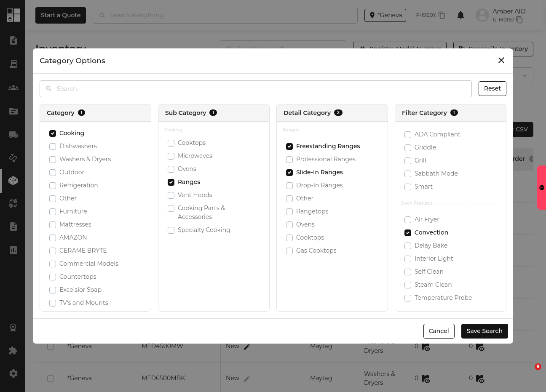Click Reset to clear category options
Viewport: 546px width, 392px height.
click(x=492, y=88)
